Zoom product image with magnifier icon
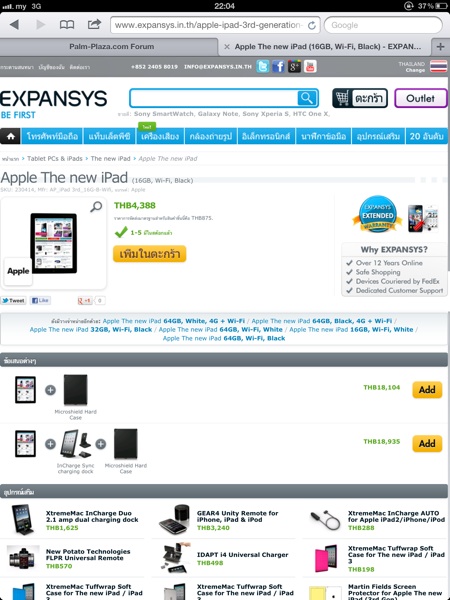Screen dimensions: 450x600 point(96,207)
